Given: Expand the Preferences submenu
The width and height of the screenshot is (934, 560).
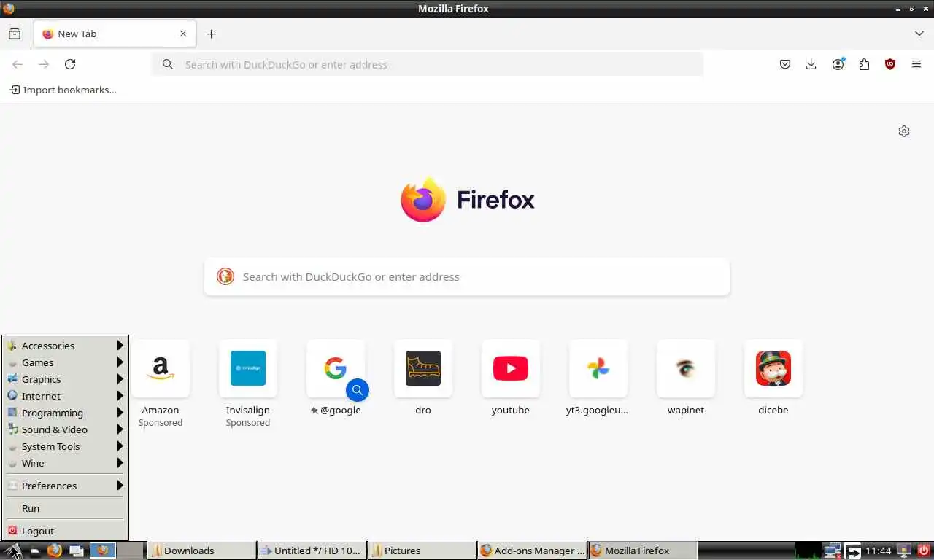Looking at the screenshot, I should coord(66,486).
